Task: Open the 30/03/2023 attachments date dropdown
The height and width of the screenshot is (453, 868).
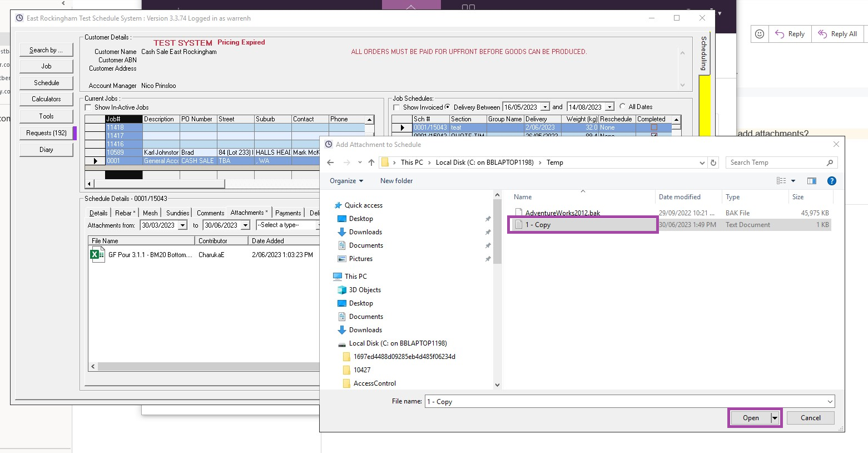Action: (183, 225)
